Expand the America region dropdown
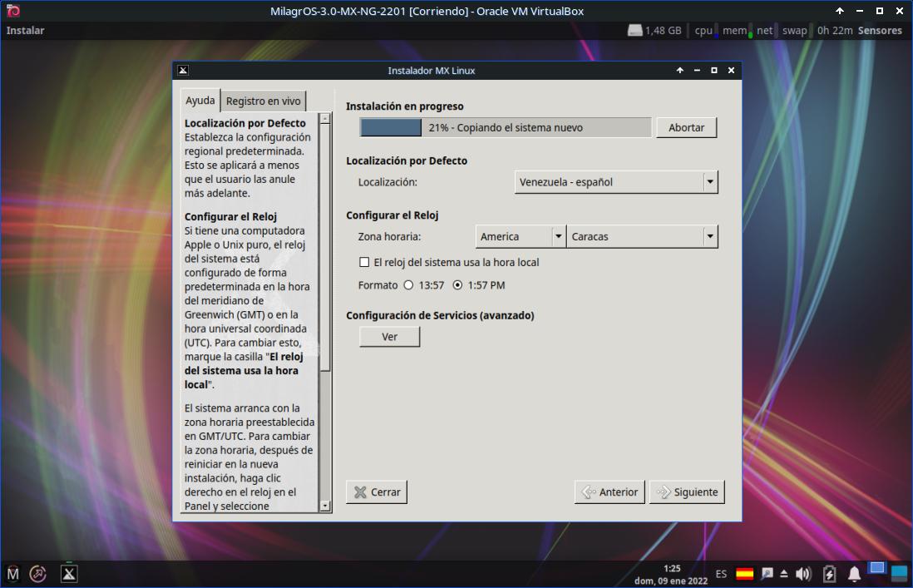The width and height of the screenshot is (913, 588). click(x=521, y=237)
